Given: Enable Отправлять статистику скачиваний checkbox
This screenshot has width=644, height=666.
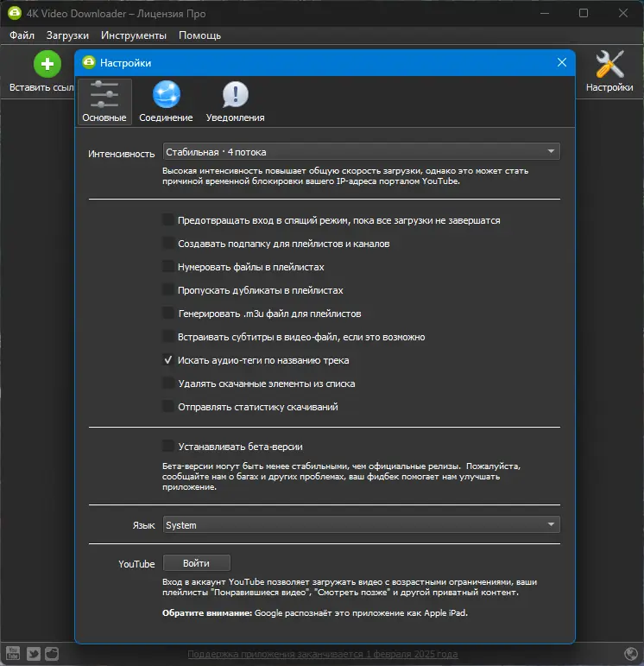Looking at the screenshot, I should point(168,407).
